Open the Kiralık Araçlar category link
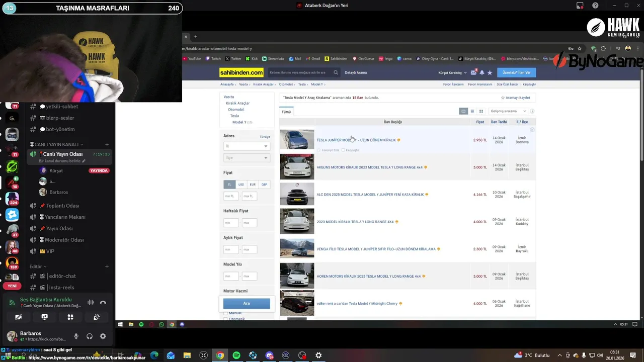This screenshot has height=362, width=644. [238, 103]
